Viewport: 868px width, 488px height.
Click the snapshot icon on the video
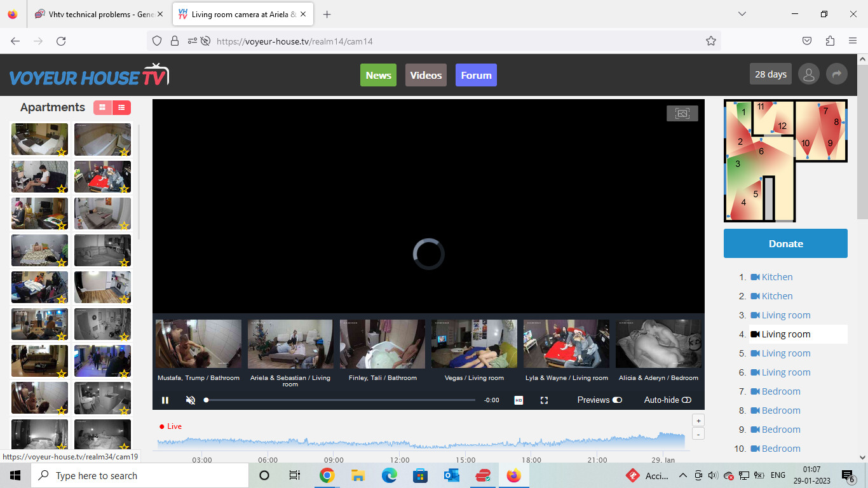coord(682,113)
